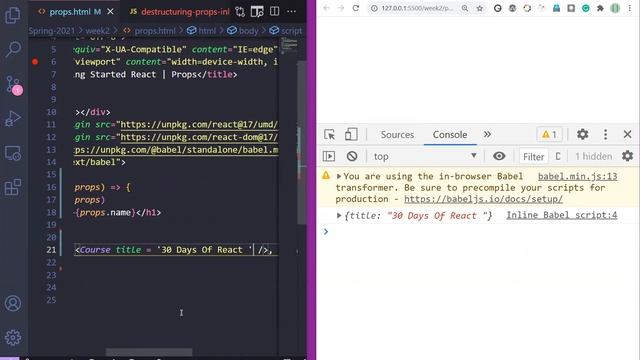Click the week2 breadcrumb folder
Viewport: 640px width, 360px height.
(98, 31)
